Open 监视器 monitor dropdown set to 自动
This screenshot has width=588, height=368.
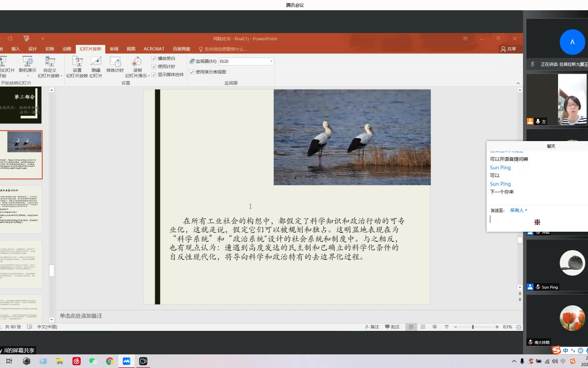tap(246, 61)
